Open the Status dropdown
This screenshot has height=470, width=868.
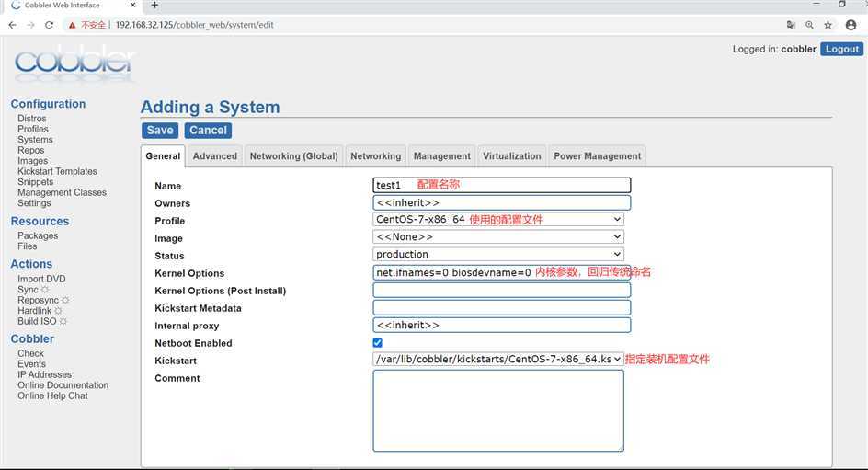tap(498, 254)
